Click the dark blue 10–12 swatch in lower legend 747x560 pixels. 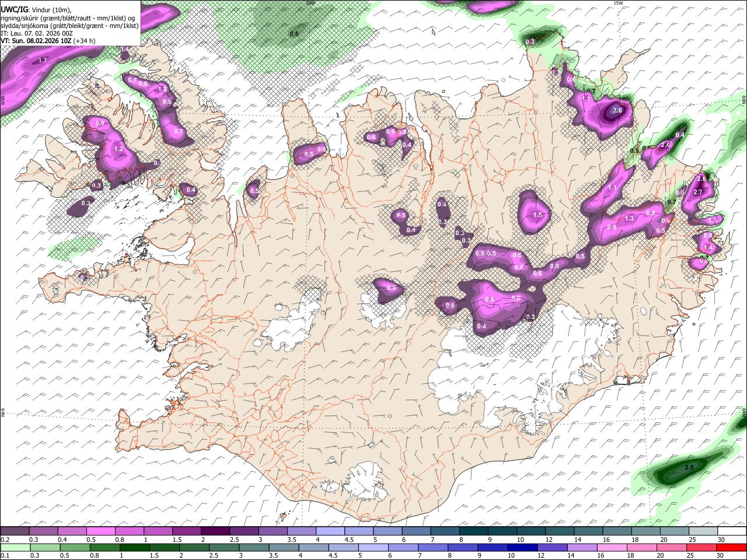tap(522, 548)
